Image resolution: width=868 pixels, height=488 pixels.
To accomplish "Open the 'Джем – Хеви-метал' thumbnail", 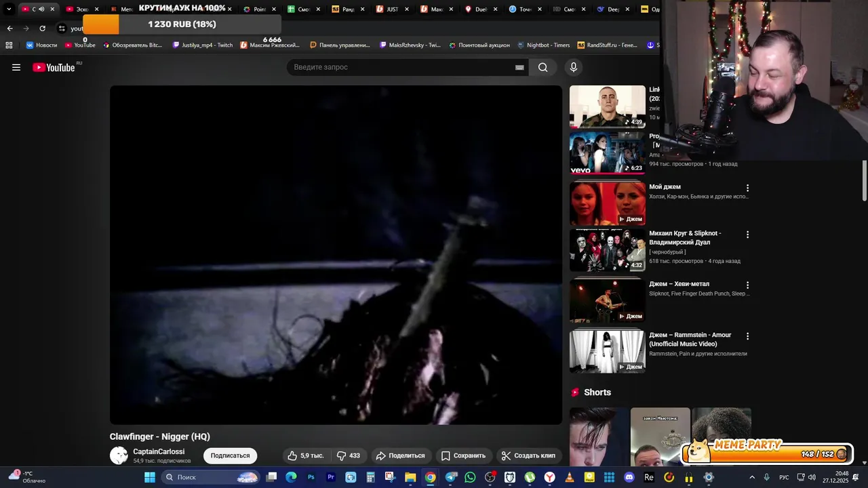I will click(x=608, y=301).
